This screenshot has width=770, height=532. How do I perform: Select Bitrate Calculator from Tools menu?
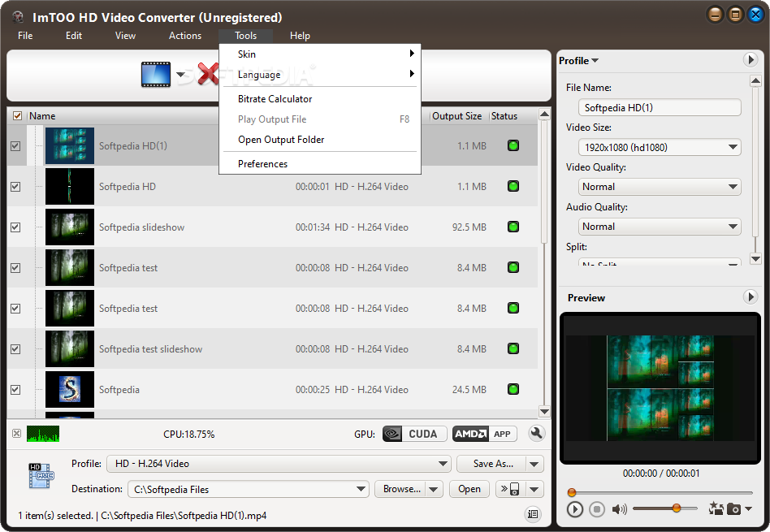point(320,99)
